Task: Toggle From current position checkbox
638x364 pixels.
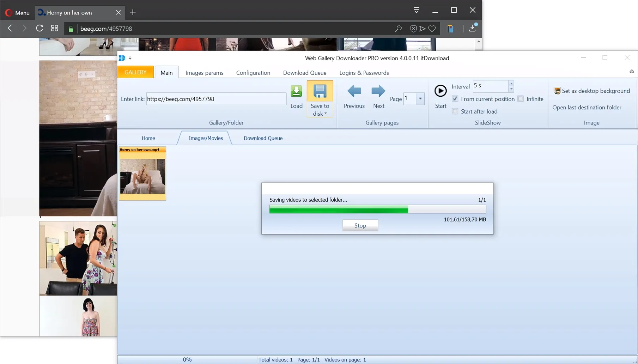Action: (x=455, y=99)
